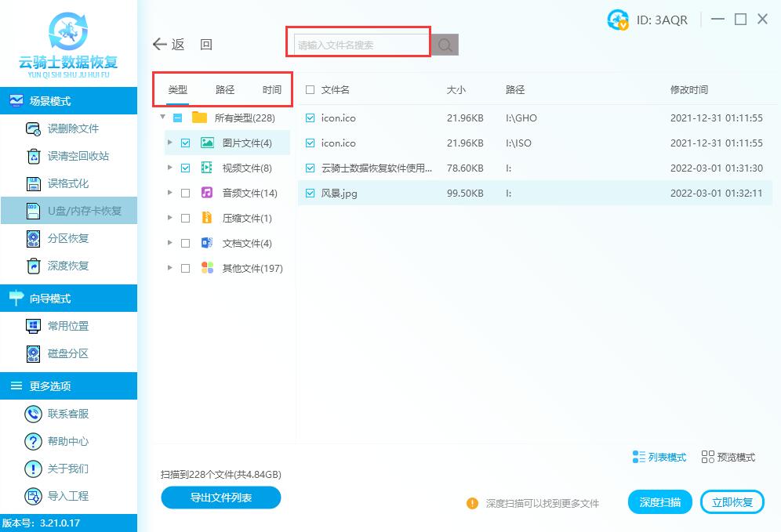Click the 导入工程 icon

[x=34, y=495]
